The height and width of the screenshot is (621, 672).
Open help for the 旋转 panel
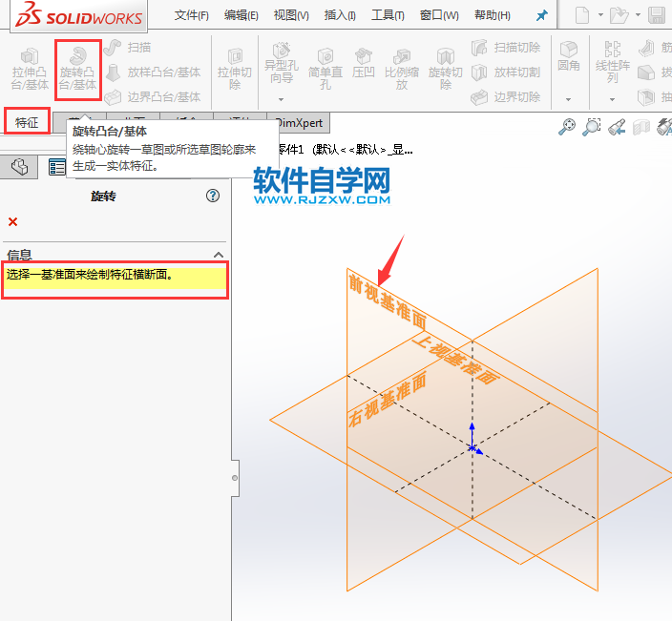(x=213, y=196)
